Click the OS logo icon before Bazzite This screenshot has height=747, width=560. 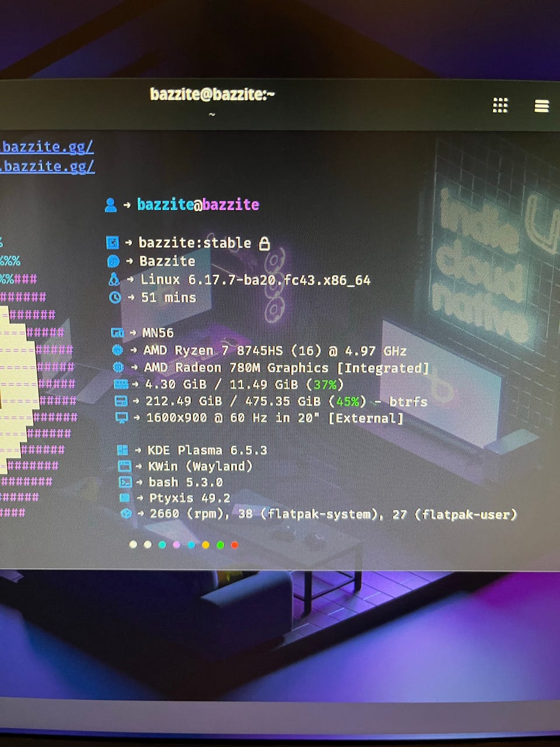113,261
